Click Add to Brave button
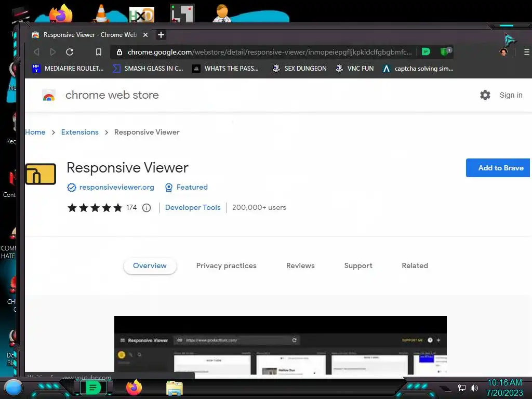The height and width of the screenshot is (399, 532). click(498, 168)
